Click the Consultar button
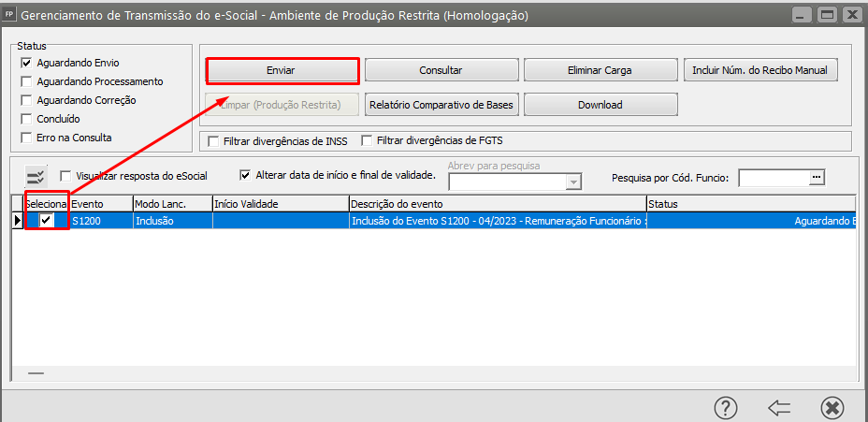 (x=441, y=70)
